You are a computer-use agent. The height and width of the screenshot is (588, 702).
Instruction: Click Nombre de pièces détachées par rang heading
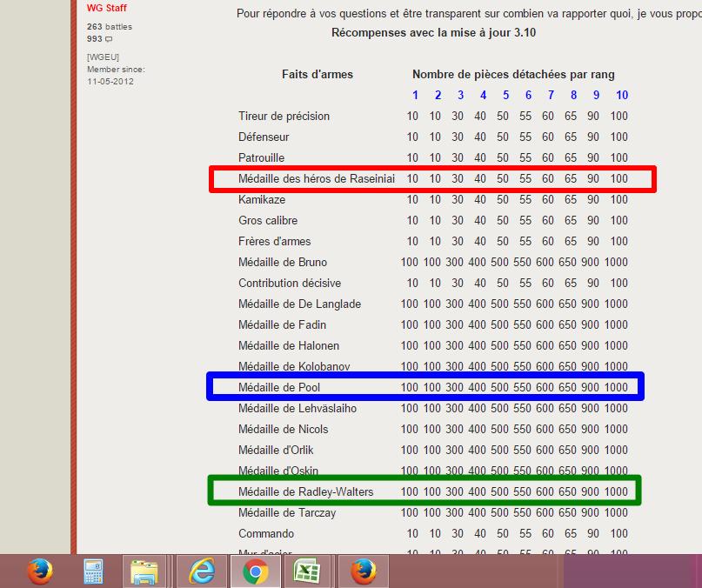click(x=513, y=74)
